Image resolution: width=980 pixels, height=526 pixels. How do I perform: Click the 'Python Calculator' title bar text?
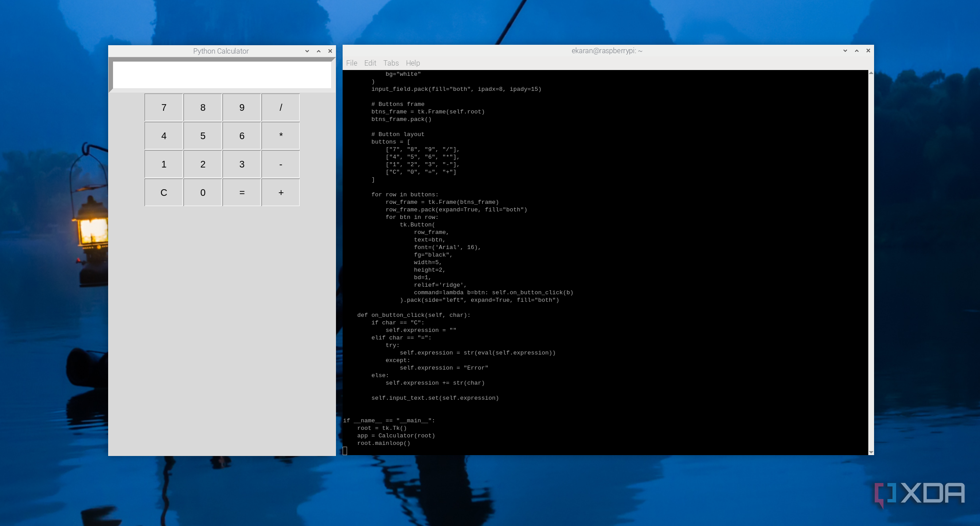coord(221,51)
